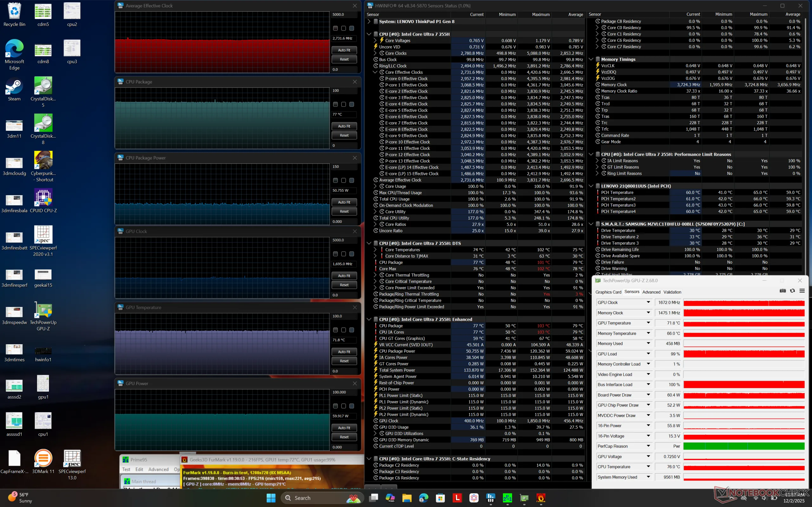Expand the Core Clocks tree row
Image resolution: width=812 pixels, height=507 pixels.
pos(375,53)
